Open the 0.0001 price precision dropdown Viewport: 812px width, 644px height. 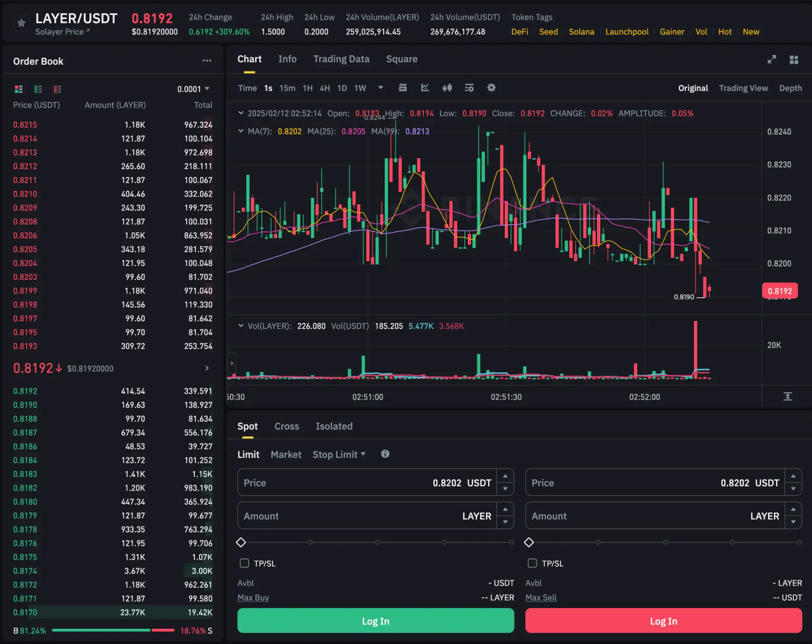[x=193, y=89]
